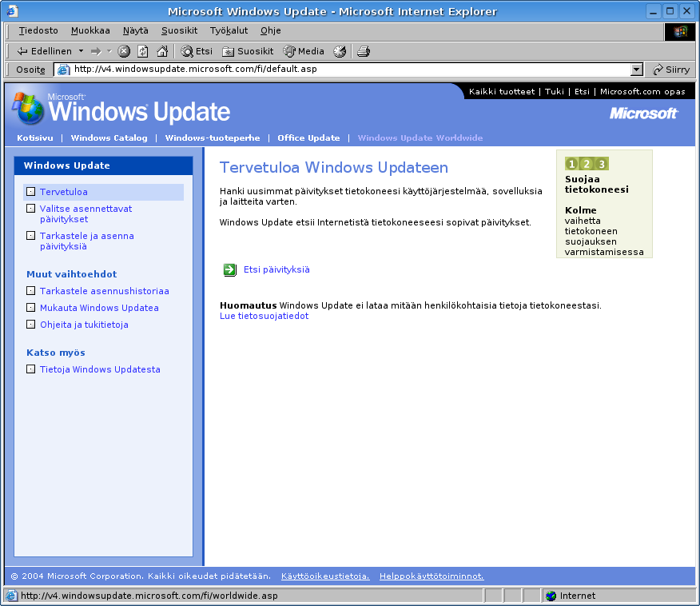Open the Etsi search toolbar button
Screen dimensions: 700x606
197,51
